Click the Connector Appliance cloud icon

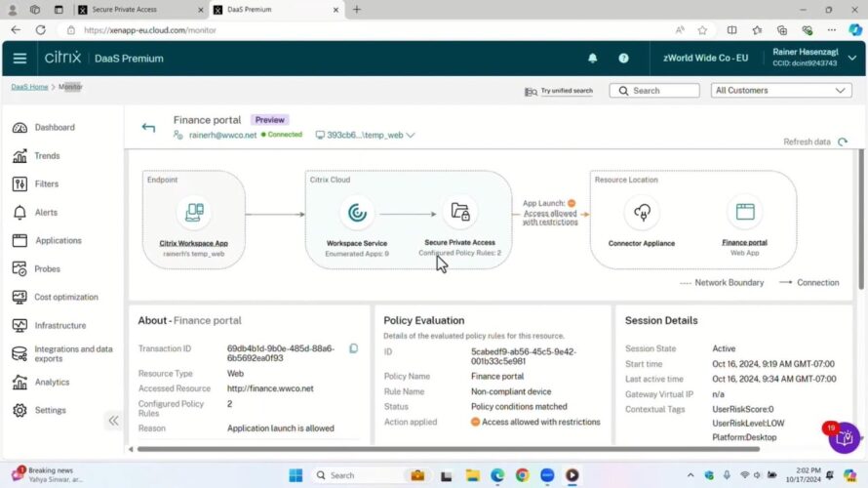coord(642,212)
